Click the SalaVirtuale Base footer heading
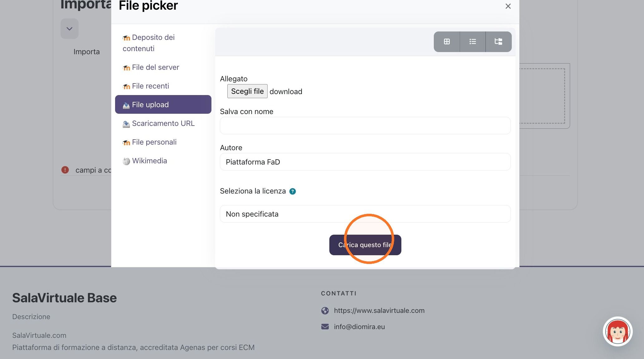Image resolution: width=644 pixels, height=359 pixels. [65, 298]
